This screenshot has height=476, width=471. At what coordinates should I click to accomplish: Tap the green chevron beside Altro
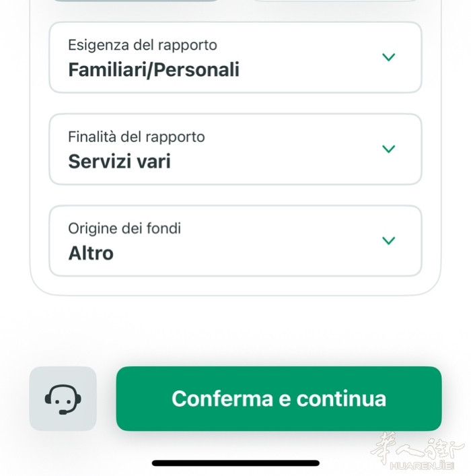click(x=388, y=240)
